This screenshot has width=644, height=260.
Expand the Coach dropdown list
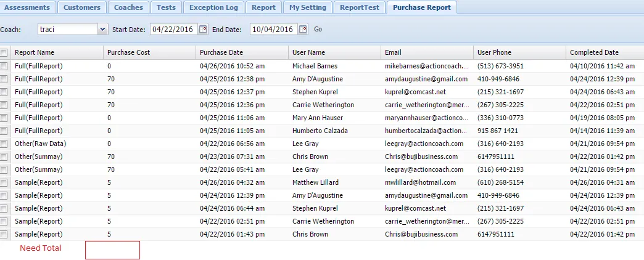tap(102, 29)
